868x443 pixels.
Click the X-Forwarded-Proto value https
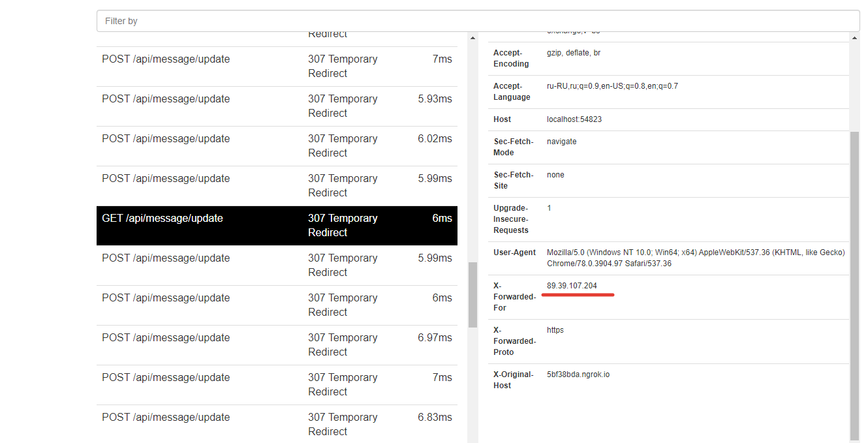point(555,330)
